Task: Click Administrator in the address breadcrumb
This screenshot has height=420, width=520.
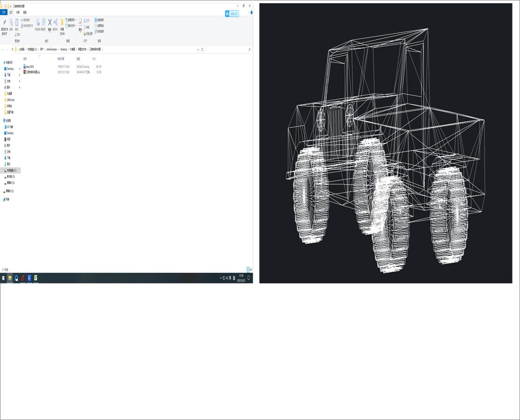Action: (52, 49)
